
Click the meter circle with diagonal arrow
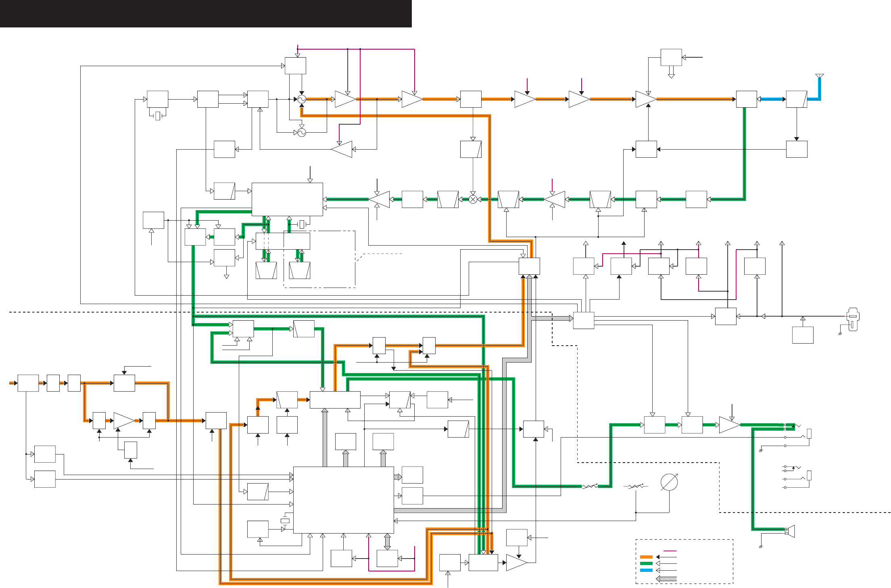tap(669, 482)
